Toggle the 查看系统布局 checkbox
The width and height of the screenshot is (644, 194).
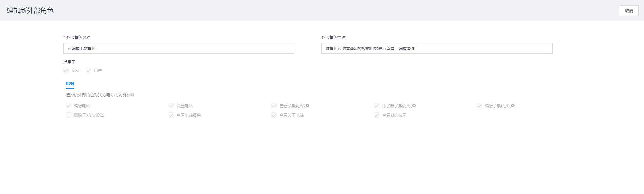tap(377, 115)
